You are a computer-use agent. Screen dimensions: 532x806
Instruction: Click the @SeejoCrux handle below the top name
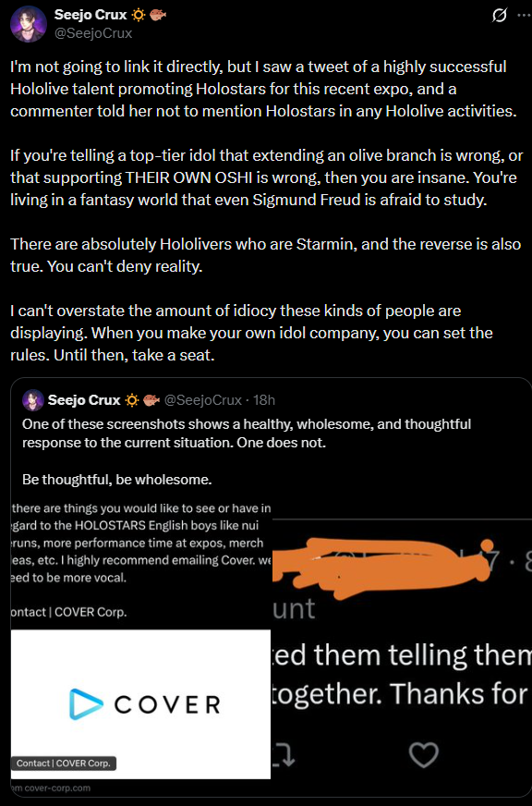(x=93, y=33)
